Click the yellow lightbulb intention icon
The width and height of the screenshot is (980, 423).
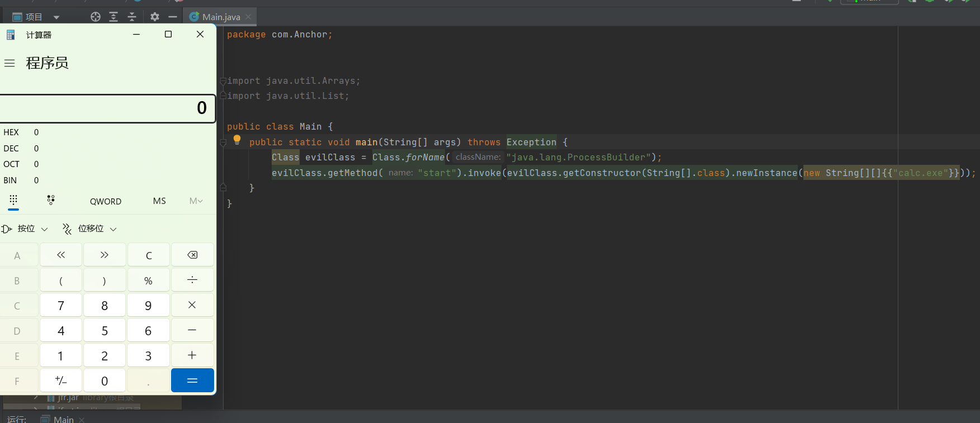coord(237,140)
